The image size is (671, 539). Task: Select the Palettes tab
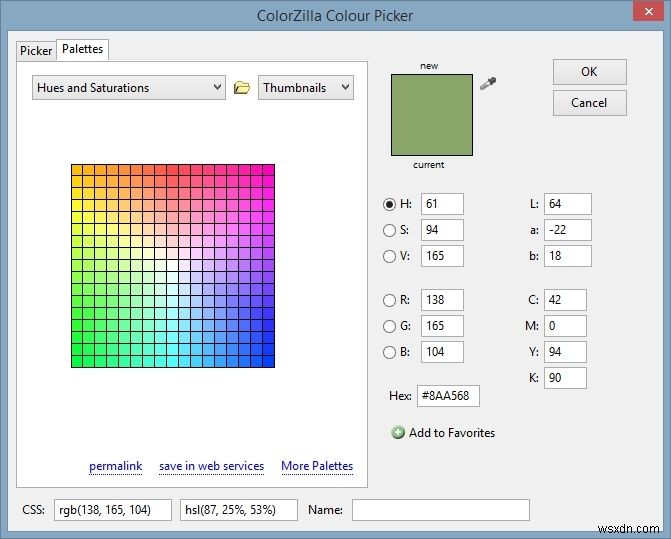(82, 49)
